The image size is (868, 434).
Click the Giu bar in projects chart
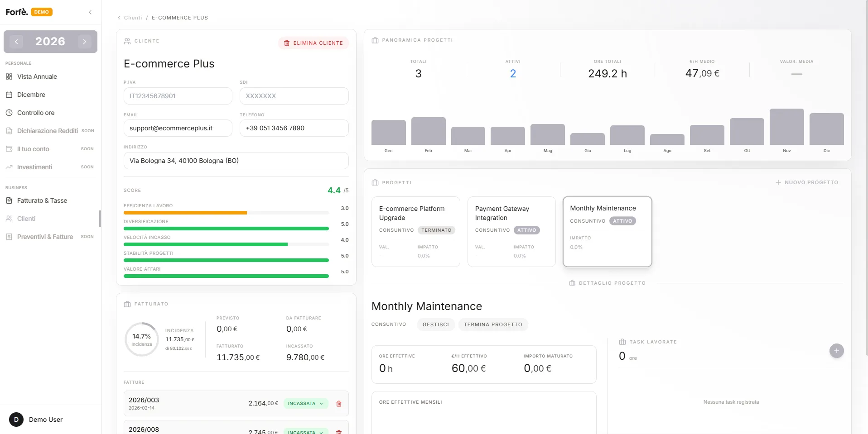588,139
